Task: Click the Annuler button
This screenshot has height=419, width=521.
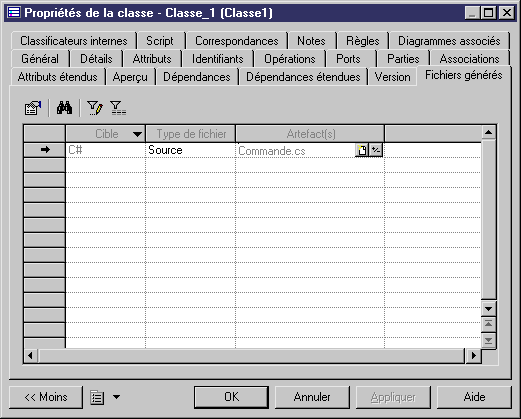Action: coord(312,397)
